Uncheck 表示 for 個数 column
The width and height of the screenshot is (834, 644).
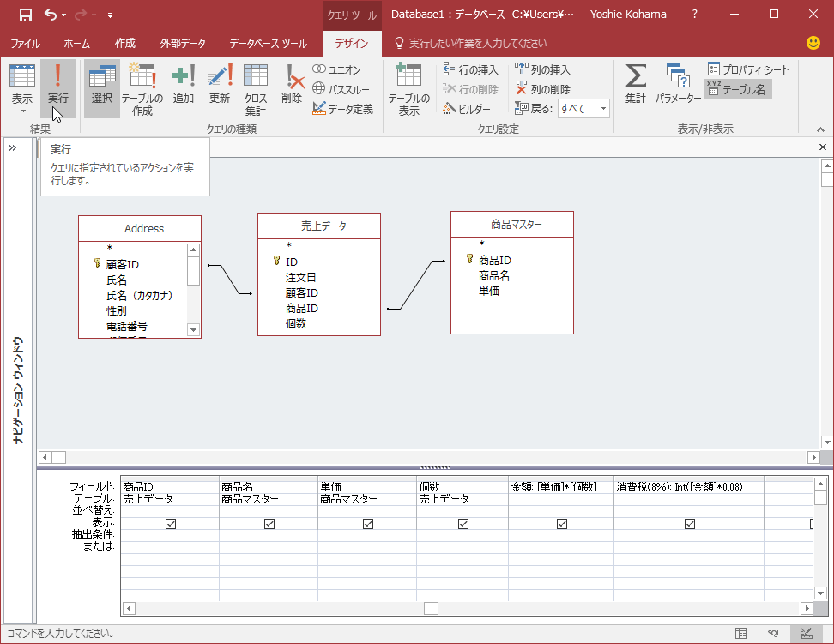point(463,524)
